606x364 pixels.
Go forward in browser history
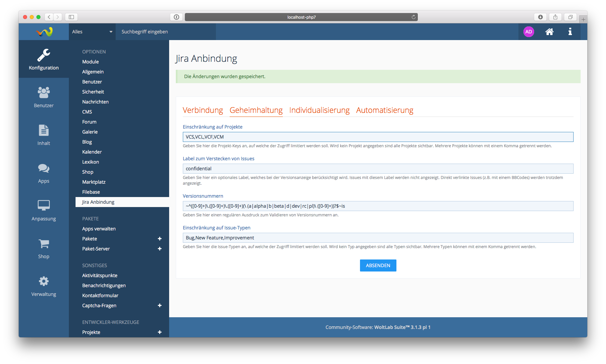coord(58,17)
